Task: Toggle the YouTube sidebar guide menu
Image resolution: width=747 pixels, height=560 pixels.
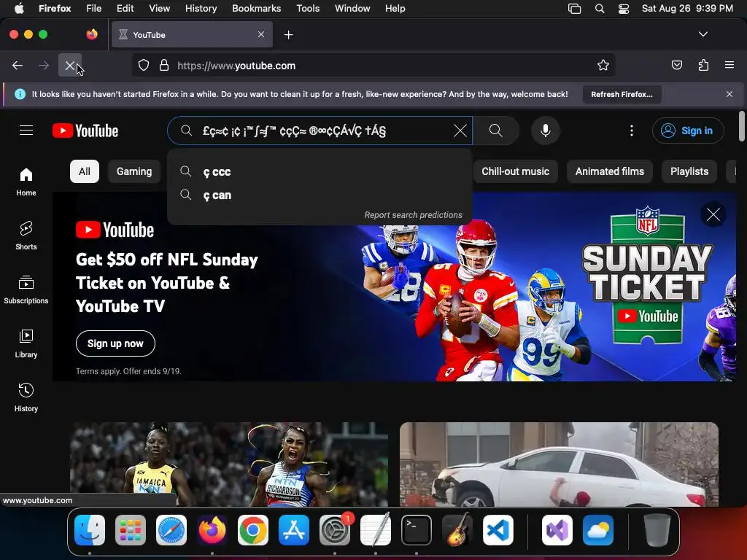Action: click(26, 130)
